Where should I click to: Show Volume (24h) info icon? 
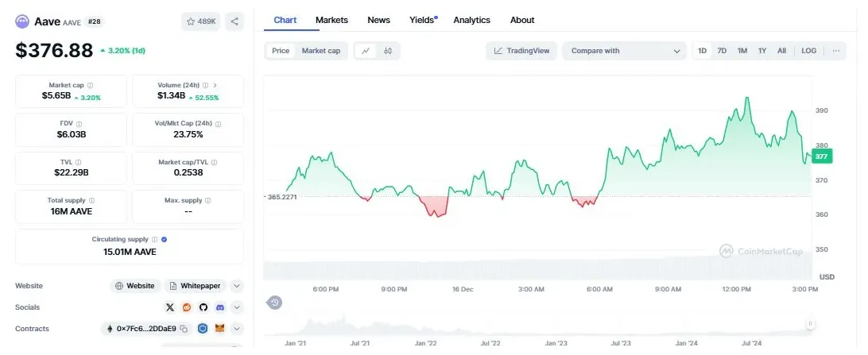pos(205,86)
